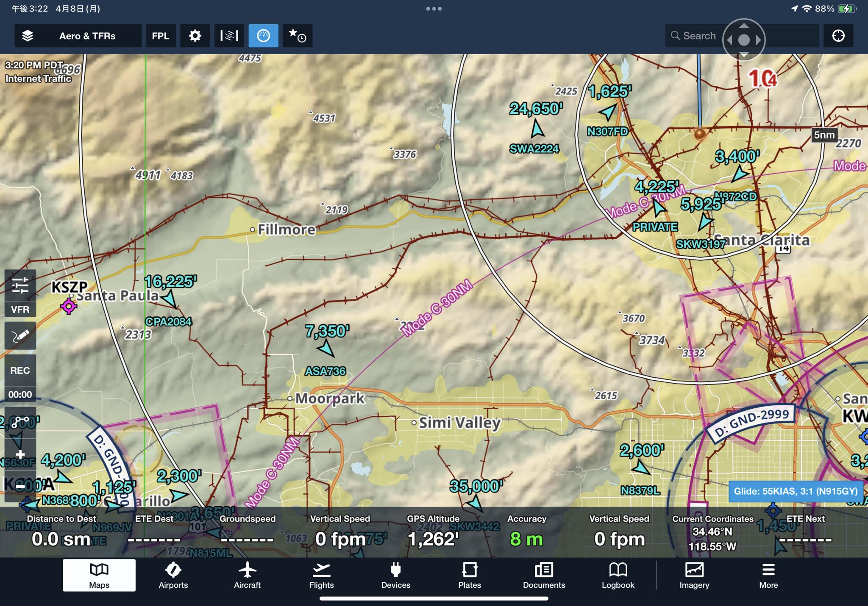Screen dimensions: 868x606
Task: Tap the 00:00 recording timer
Action: 20,395
